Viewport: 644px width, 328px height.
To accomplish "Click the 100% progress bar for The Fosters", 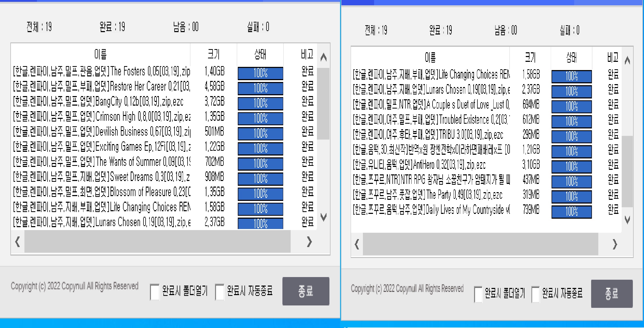I will coord(260,74).
